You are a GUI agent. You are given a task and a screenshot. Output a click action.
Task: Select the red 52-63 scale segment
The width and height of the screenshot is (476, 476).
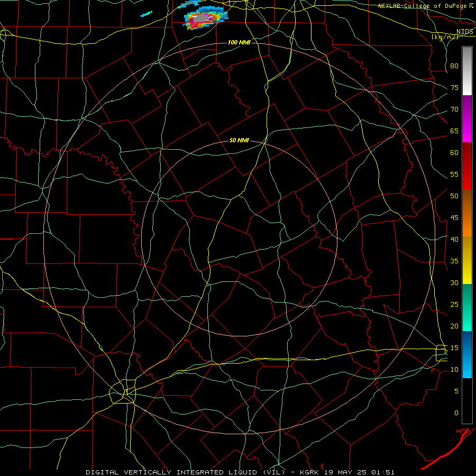tap(467, 166)
